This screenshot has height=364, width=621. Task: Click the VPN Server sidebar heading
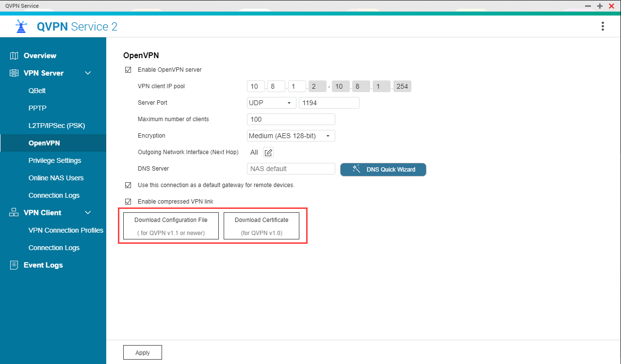coord(44,73)
